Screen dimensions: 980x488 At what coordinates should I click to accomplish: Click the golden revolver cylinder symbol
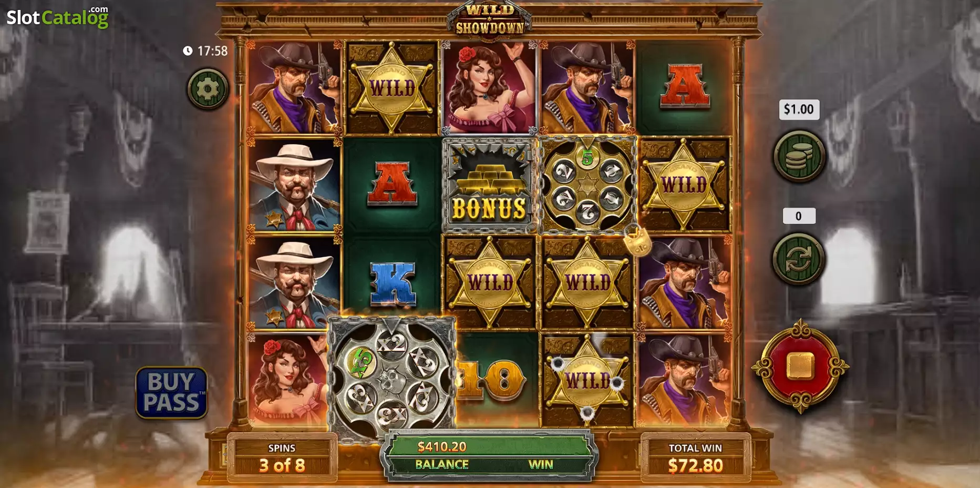coord(587,185)
